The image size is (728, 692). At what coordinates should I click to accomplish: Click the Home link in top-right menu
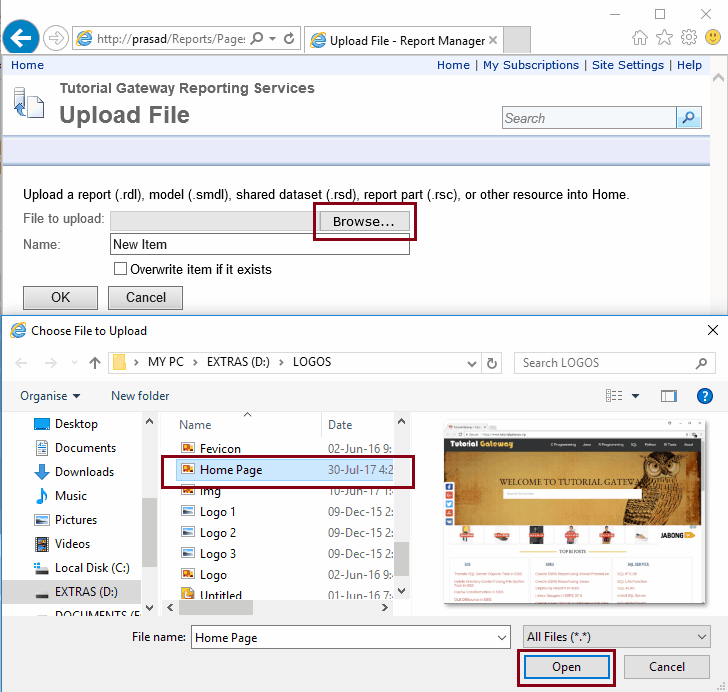(453, 65)
